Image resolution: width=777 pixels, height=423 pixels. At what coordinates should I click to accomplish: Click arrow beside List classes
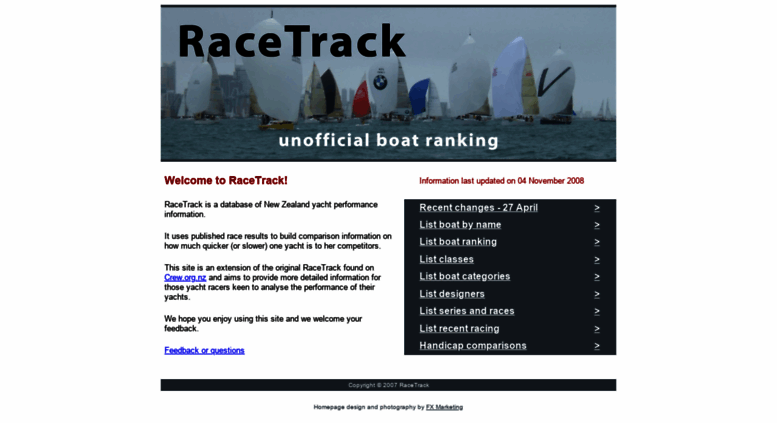[x=597, y=260]
